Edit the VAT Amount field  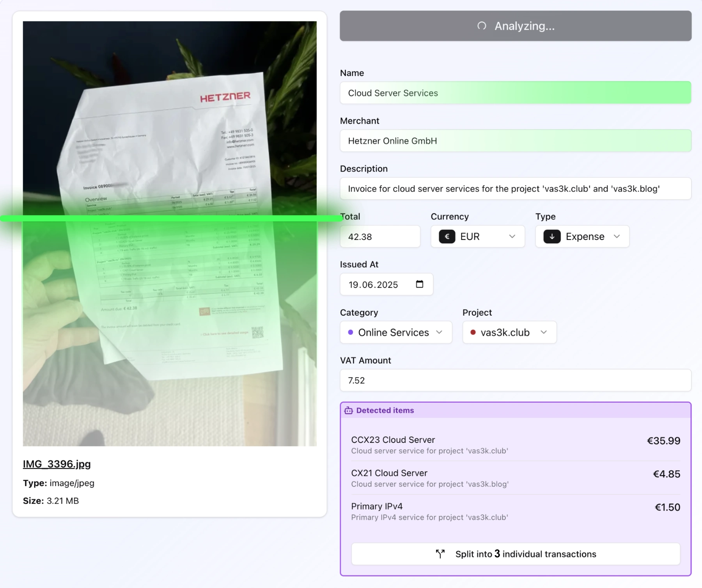coord(516,380)
